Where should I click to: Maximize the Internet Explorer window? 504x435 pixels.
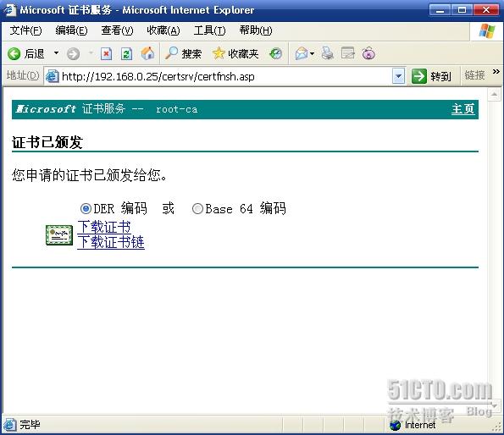[x=462, y=10]
